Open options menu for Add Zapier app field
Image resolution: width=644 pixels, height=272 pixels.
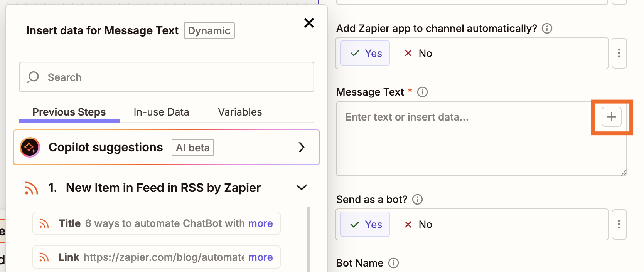(x=619, y=53)
